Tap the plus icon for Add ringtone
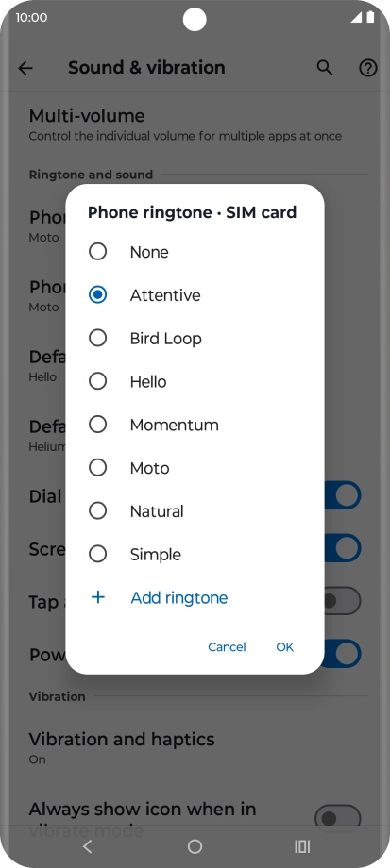The height and width of the screenshot is (868, 390). [98, 596]
